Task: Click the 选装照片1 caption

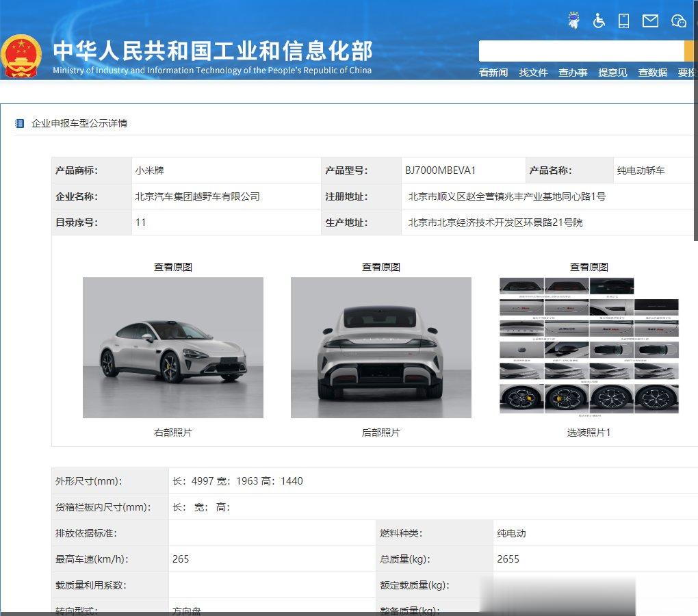Action: [x=589, y=433]
